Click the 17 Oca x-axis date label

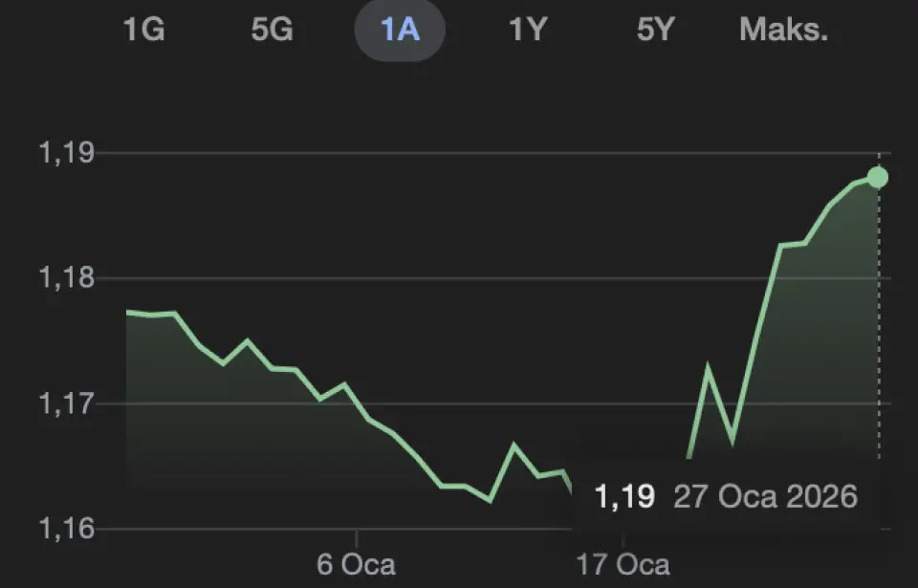click(623, 563)
